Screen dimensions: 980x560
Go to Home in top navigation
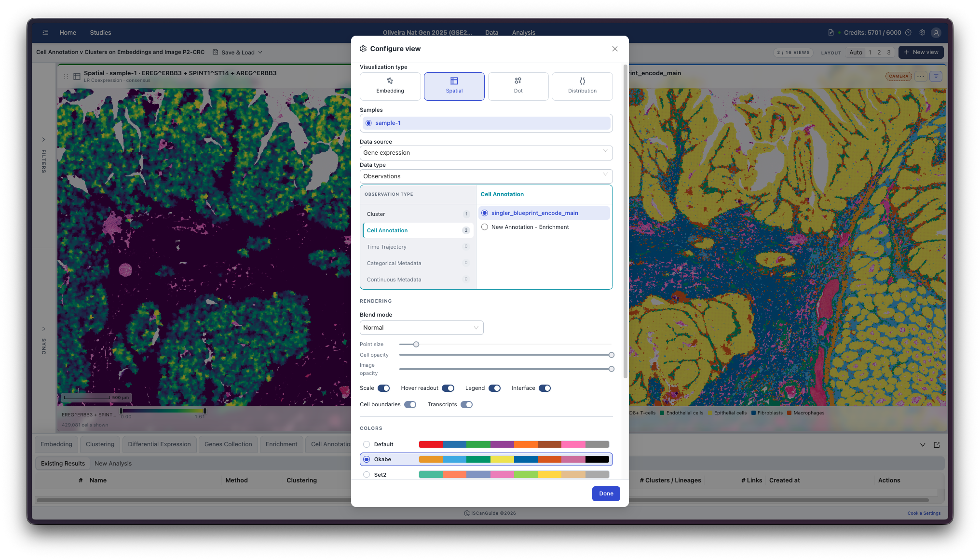[68, 32]
